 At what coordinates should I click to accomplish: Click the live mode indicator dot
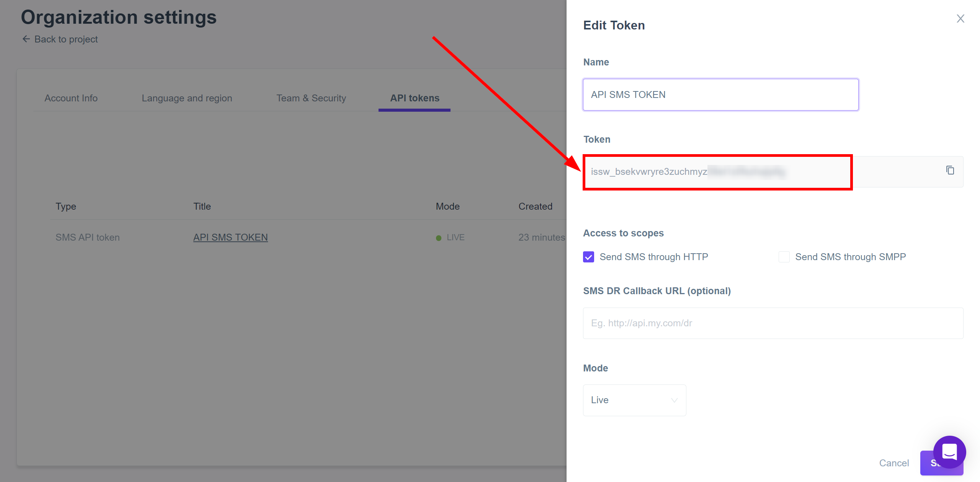coord(438,237)
